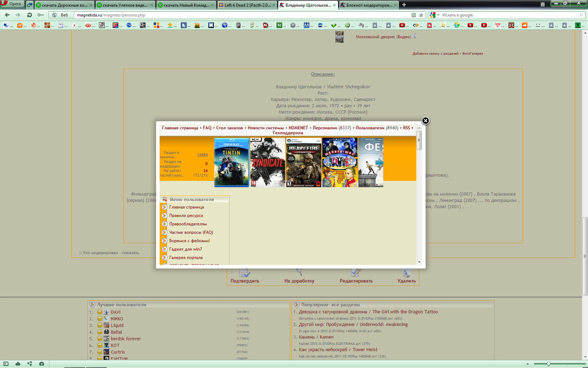Open Техподдержка link in popup

[288, 133]
